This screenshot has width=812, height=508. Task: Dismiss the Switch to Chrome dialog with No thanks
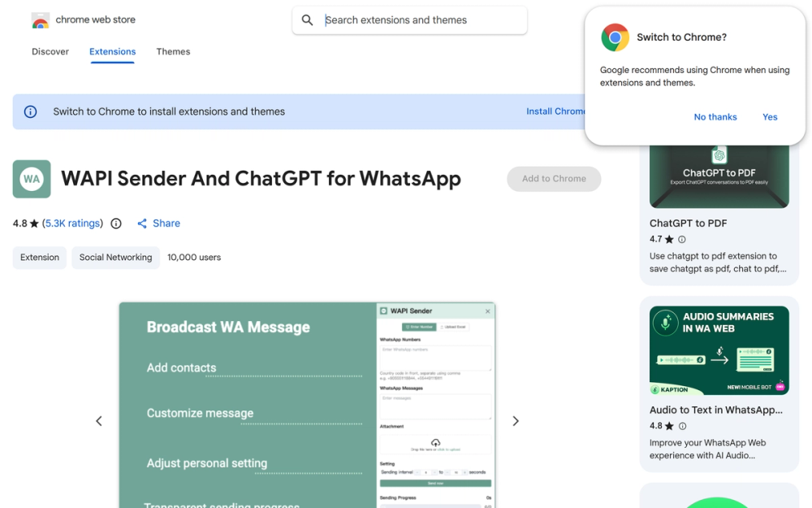tap(715, 116)
